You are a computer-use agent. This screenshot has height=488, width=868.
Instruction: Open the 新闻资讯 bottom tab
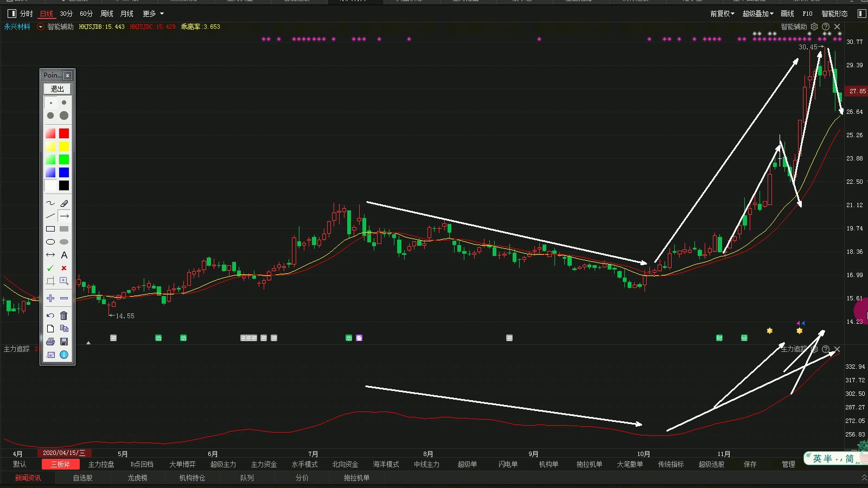[x=28, y=478]
